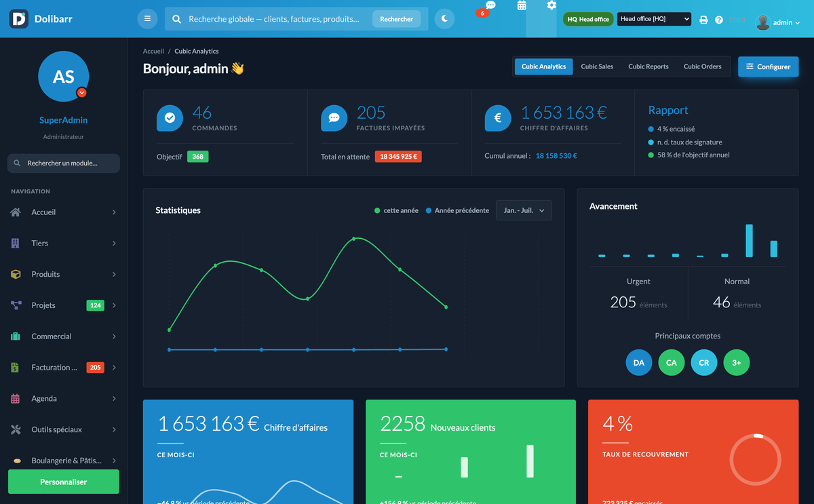Click the Agenda calendar icon in sidebar
814x504 pixels.
pyautogui.click(x=16, y=399)
